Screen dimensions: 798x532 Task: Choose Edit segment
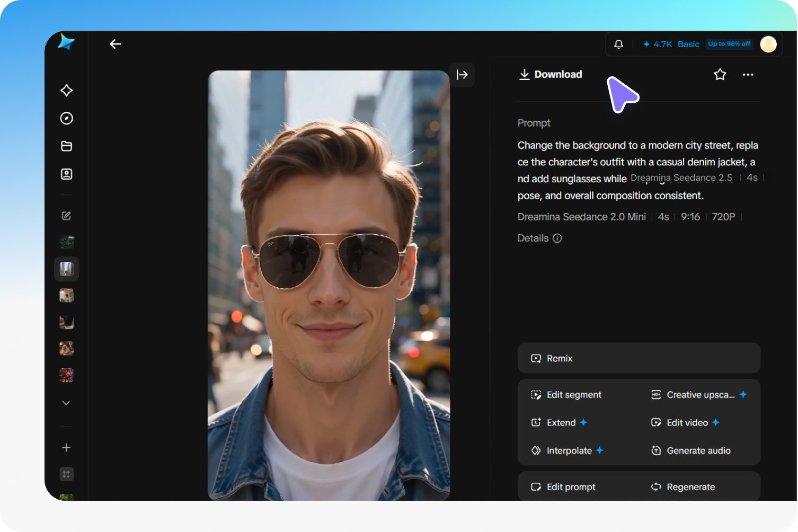tap(566, 395)
